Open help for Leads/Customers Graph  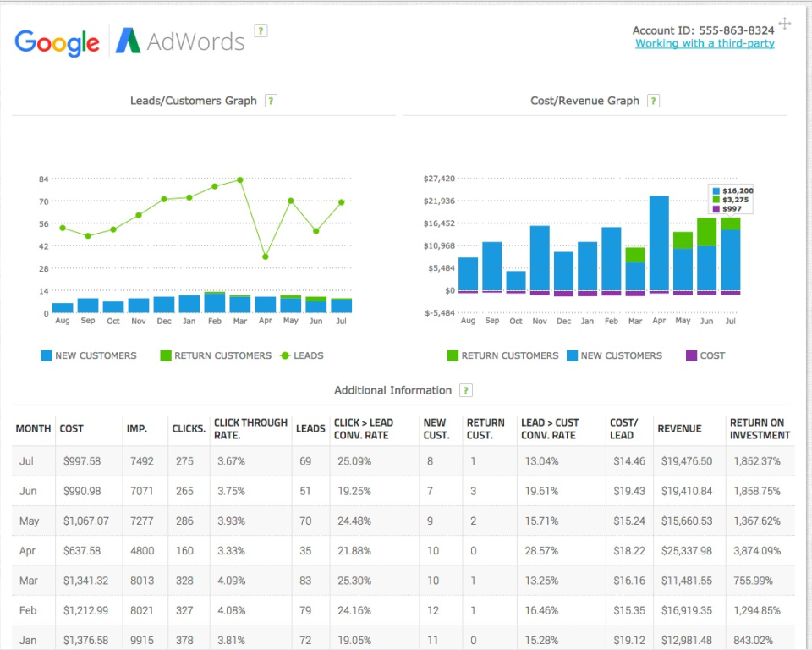tap(271, 101)
